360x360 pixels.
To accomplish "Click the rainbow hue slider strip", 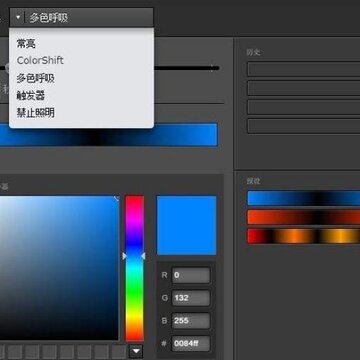I will [x=134, y=268].
